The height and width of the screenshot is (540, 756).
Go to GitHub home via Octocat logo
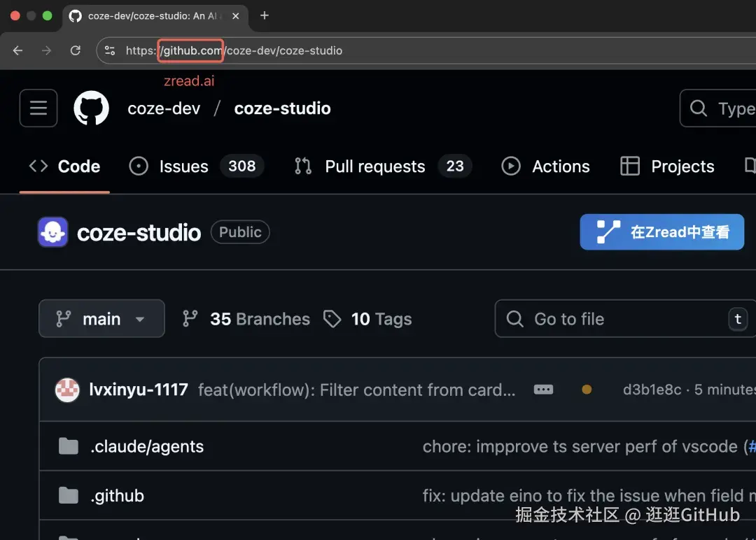coord(91,108)
